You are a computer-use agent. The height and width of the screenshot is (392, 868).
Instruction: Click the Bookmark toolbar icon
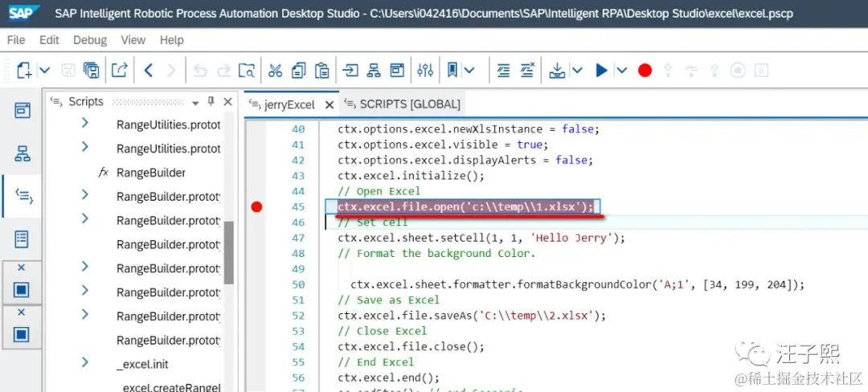pyautogui.click(x=452, y=70)
